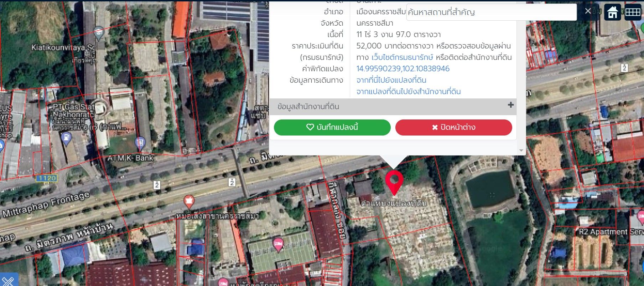
Task: Click the หมอเส็งสาขานครราชสีมา place label
Action: coord(217,216)
